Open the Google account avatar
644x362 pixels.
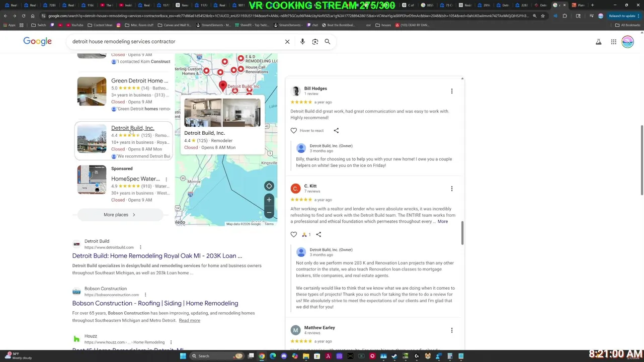pos(627,42)
